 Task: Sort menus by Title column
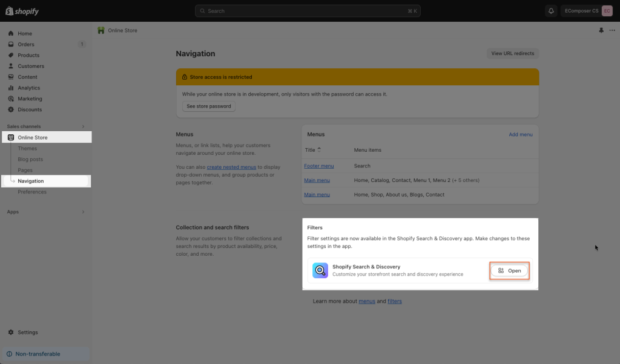pos(313,150)
